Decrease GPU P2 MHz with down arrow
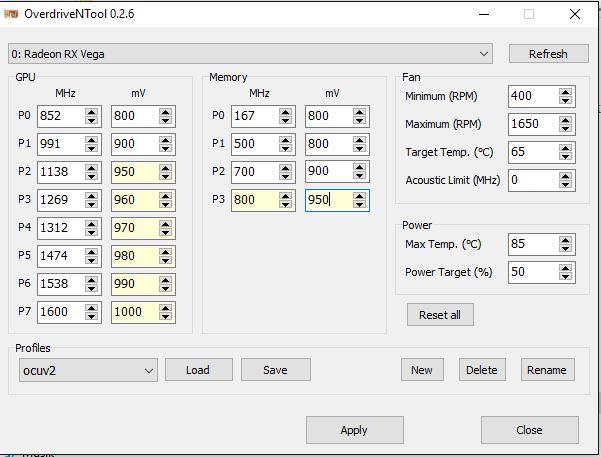601x457 pixels. [x=92, y=176]
